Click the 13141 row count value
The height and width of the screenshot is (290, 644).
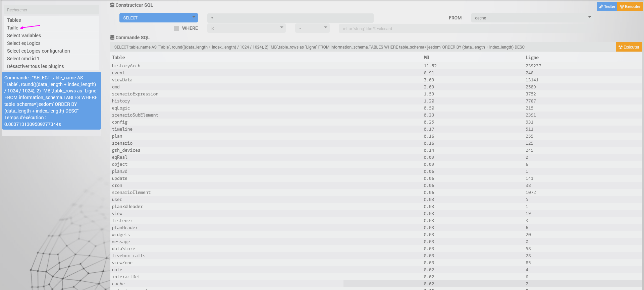point(532,80)
